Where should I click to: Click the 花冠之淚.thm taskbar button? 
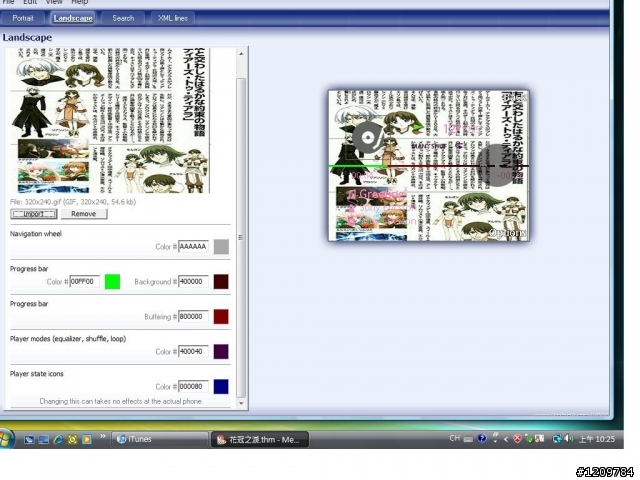click(259, 440)
